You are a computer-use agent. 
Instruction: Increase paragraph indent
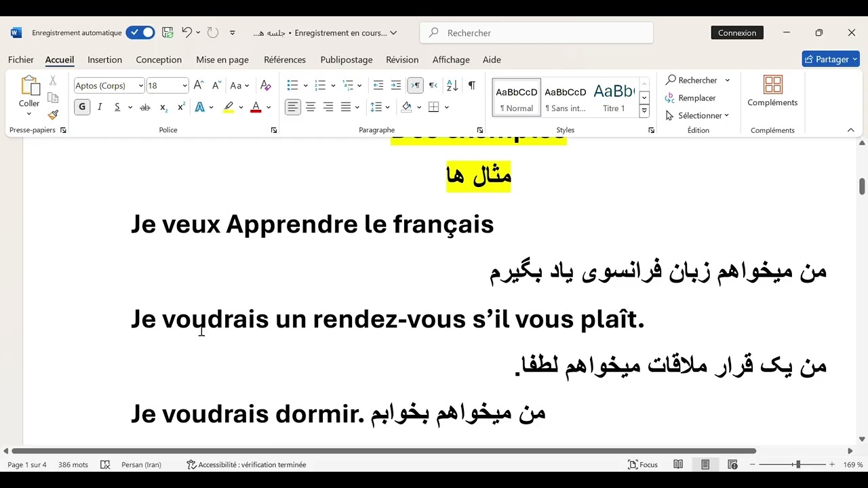pyautogui.click(x=396, y=85)
